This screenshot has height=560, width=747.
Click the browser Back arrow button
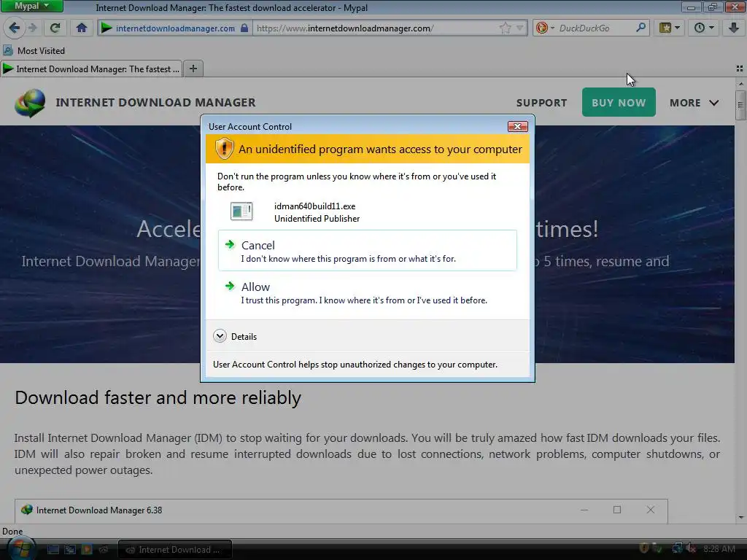[x=15, y=28]
